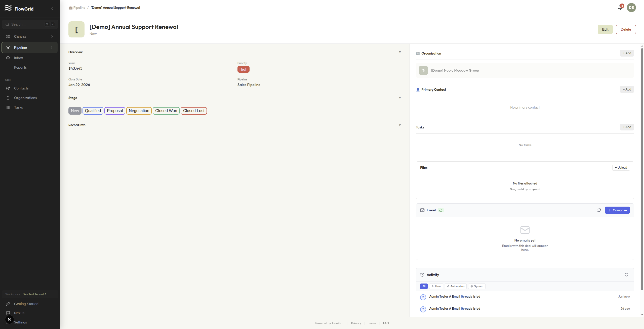Mark the deal as Closed Won
This screenshot has height=329, width=644.
[166, 111]
